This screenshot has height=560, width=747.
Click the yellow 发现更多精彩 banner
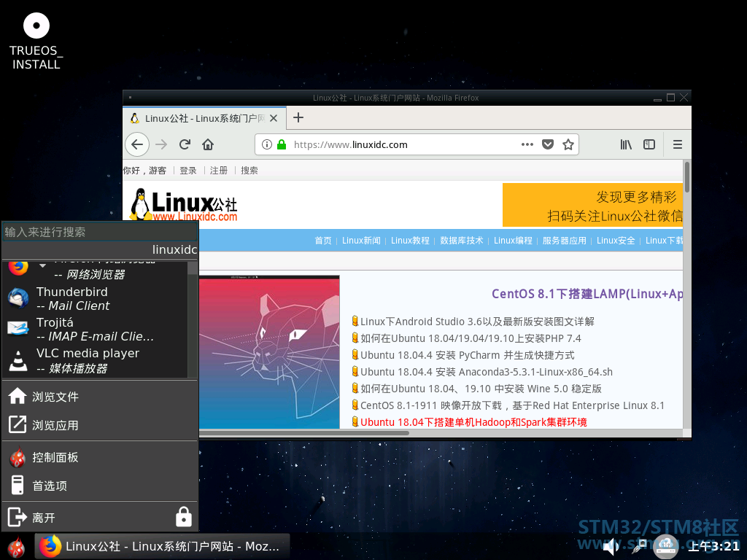point(592,205)
